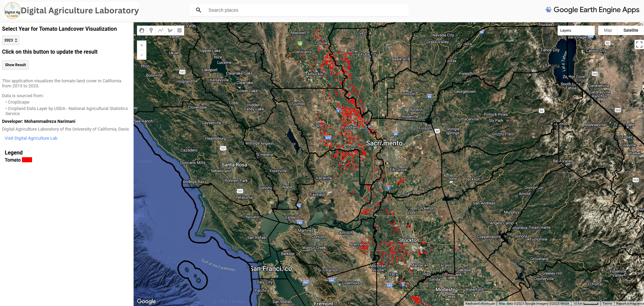Zoom in using the plus control
Screen dimensions: 644x306
pyautogui.click(x=141, y=45)
